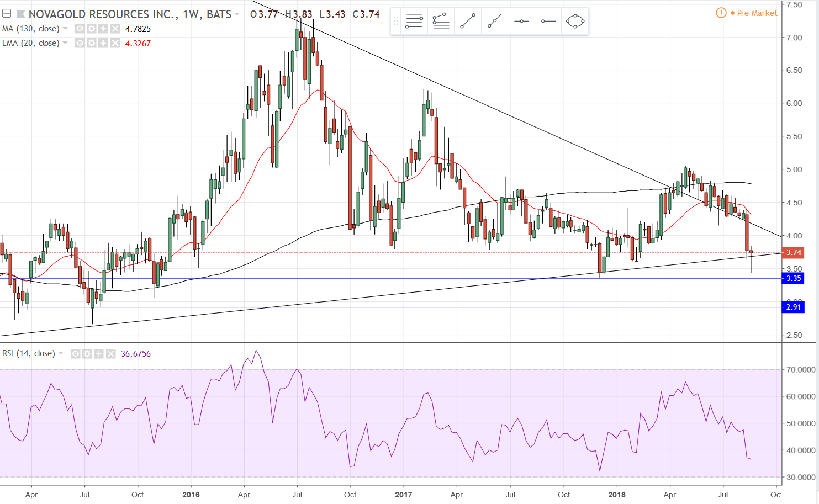This screenshot has width=819, height=504.
Task: Select the trend-based Fib extension tool
Action: click(441, 22)
